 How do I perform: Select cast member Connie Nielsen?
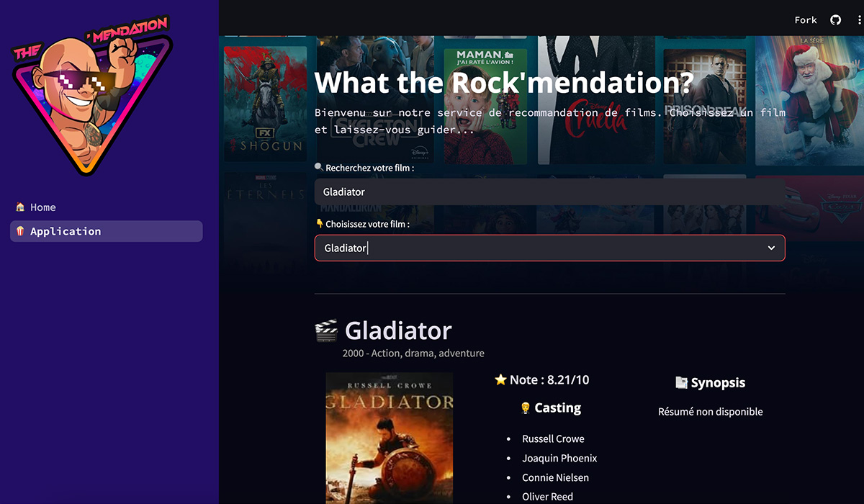click(x=555, y=477)
